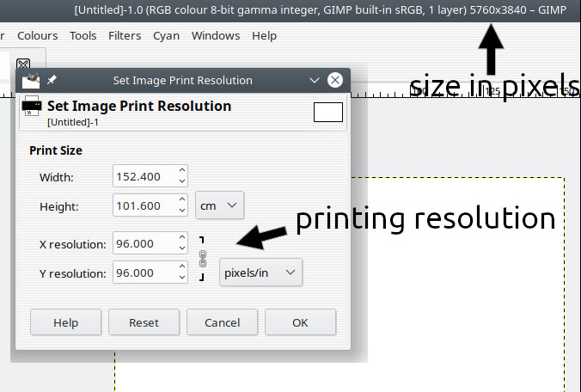Confirm with the OK button
The image size is (581, 392).
click(300, 322)
